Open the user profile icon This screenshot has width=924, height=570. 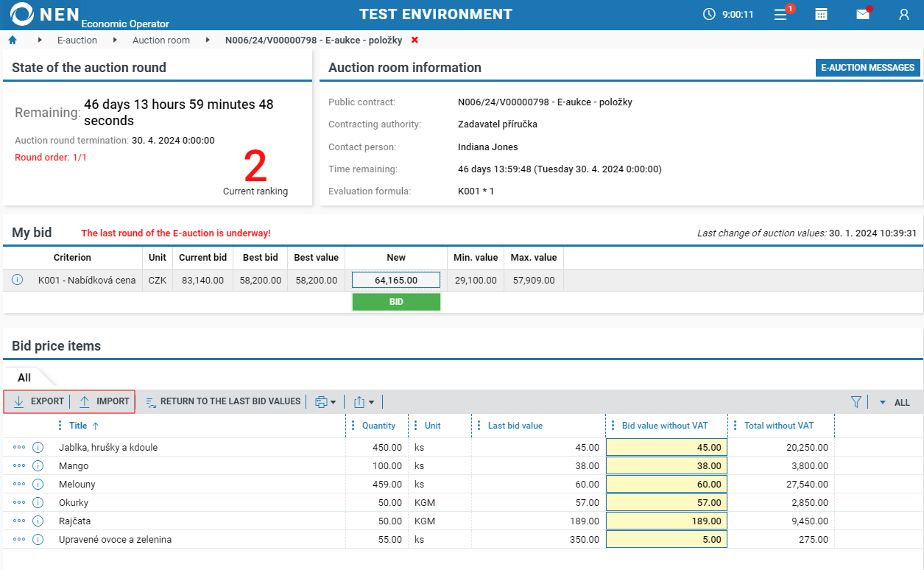click(904, 14)
